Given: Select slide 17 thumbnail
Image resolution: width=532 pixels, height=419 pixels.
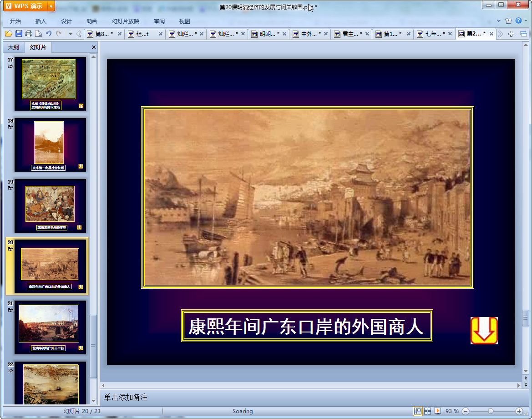Looking at the screenshot, I should coord(50,83).
